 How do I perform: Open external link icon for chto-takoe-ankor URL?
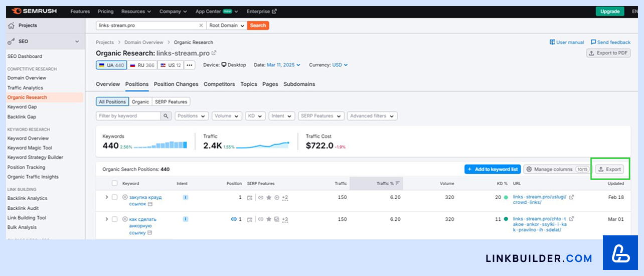(x=571, y=219)
